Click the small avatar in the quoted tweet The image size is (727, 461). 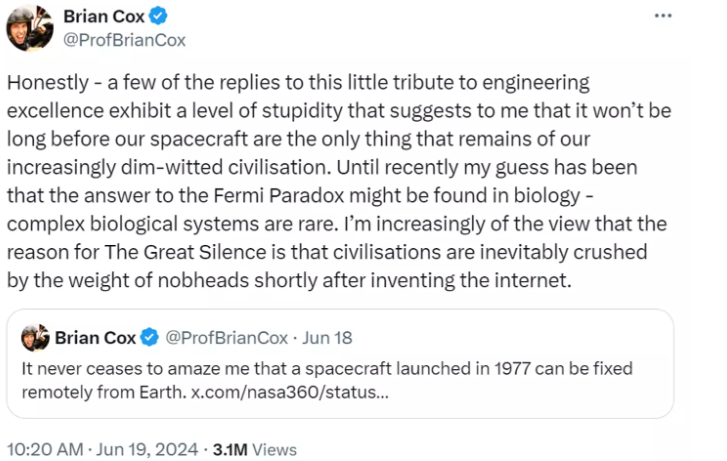35,337
